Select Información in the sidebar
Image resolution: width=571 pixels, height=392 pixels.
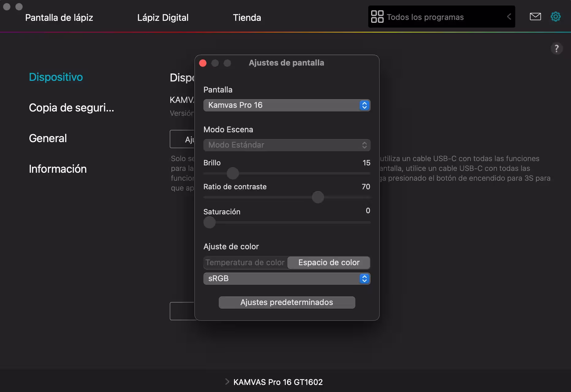click(58, 169)
